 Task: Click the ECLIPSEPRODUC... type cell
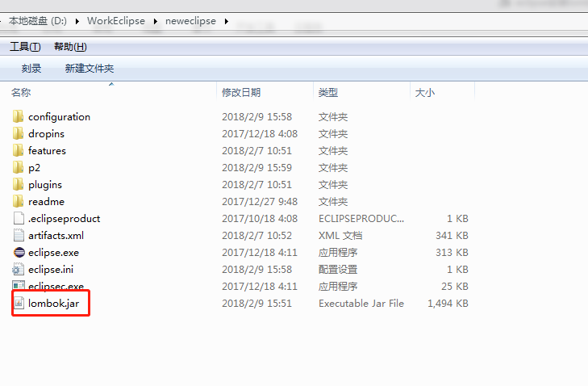point(361,219)
